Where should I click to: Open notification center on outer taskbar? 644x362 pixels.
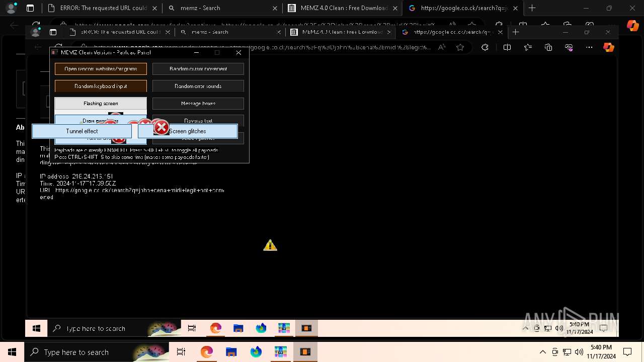click(627, 352)
